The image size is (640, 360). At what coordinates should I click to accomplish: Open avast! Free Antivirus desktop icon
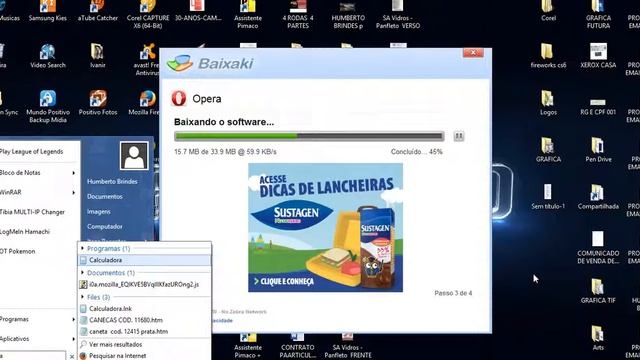point(147,60)
